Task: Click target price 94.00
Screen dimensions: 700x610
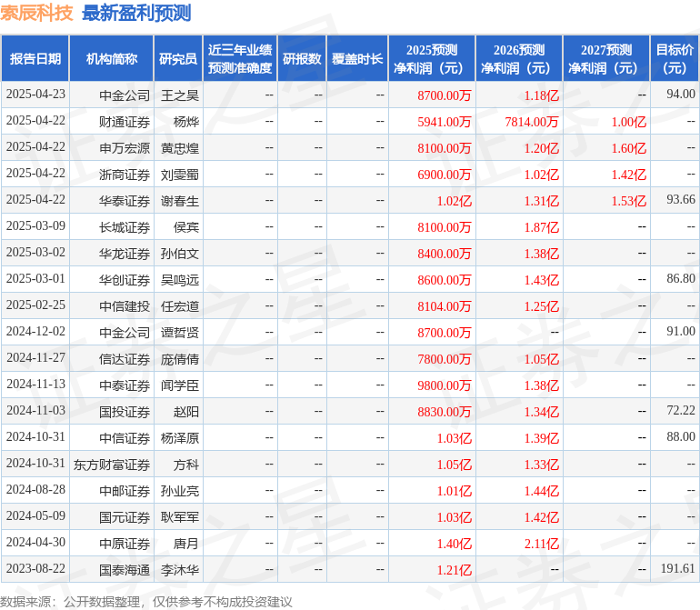Action: (x=681, y=95)
